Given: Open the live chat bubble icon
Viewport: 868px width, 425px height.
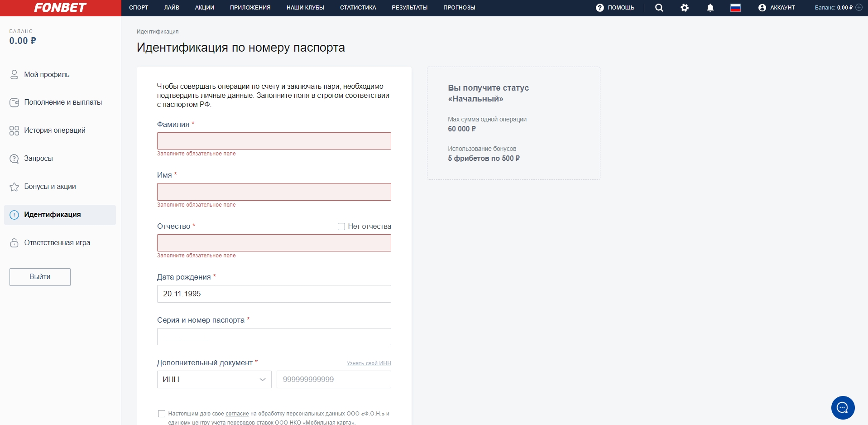Looking at the screenshot, I should 843,408.
